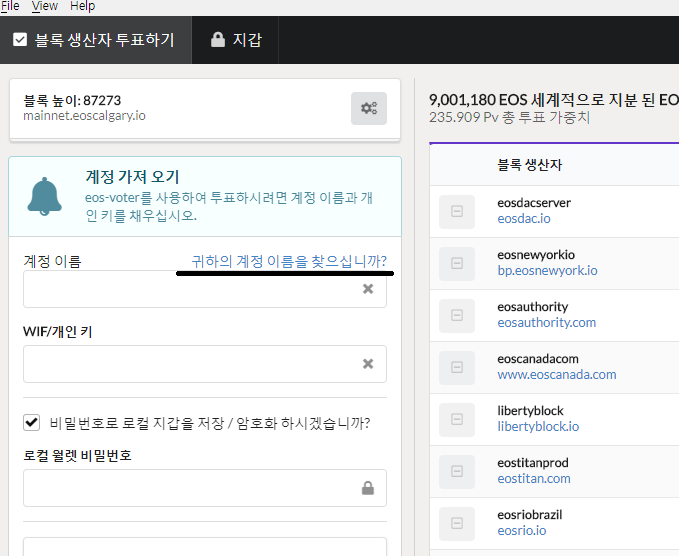
Task: Click eostitanprod producer name
Action: click(x=533, y=462)
